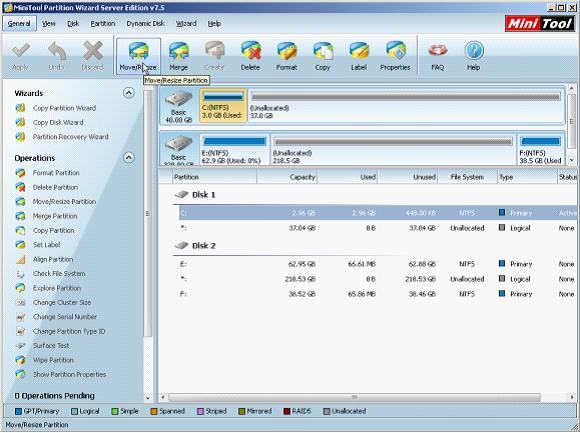Select the 37.04 GB unallocated row
Viewport: 580px width, 433px height.
(378, 228)
